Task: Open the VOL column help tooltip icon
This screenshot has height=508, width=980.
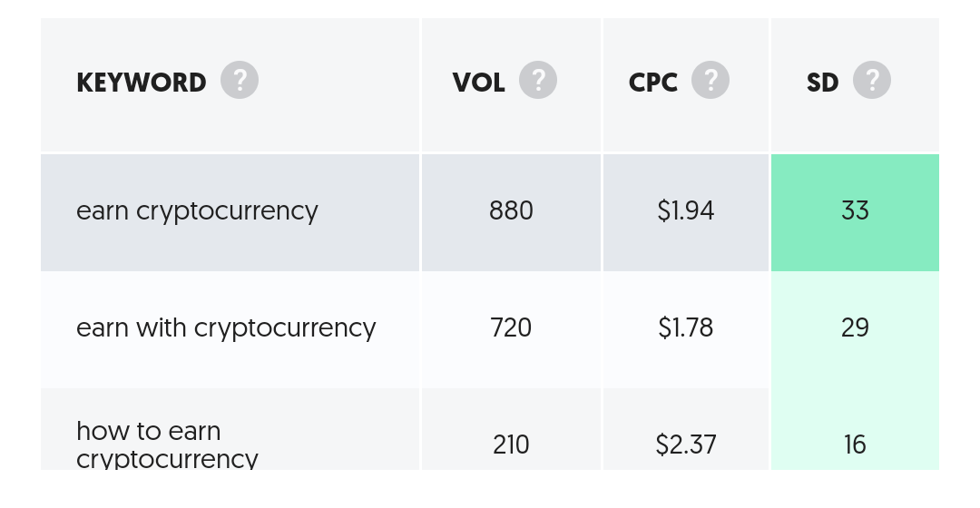Action: (538, 80)
